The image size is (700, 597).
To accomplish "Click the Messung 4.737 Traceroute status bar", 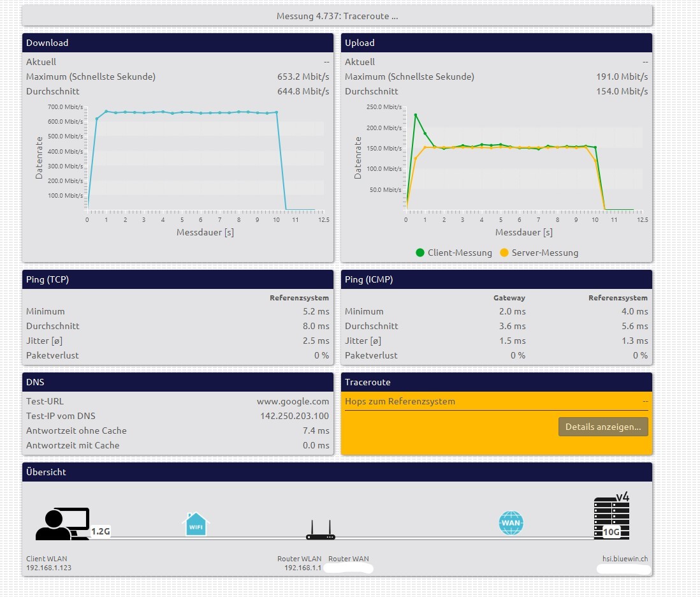I will coord(337,16).
